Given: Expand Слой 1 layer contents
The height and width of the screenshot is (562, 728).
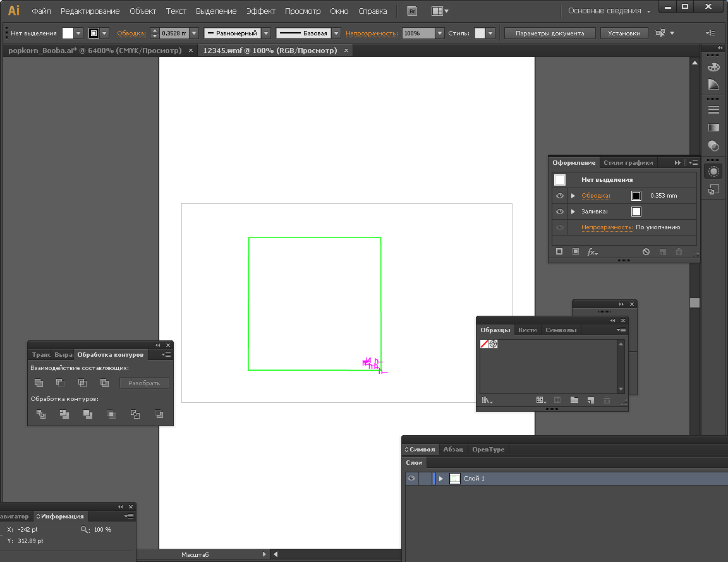Looking at the screenshot, I should click(441, 479).
